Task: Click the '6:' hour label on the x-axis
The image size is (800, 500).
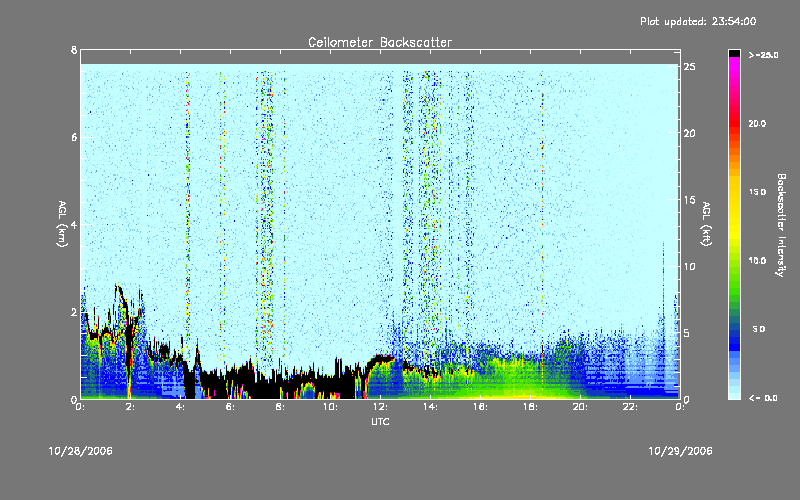Action: 231,407
